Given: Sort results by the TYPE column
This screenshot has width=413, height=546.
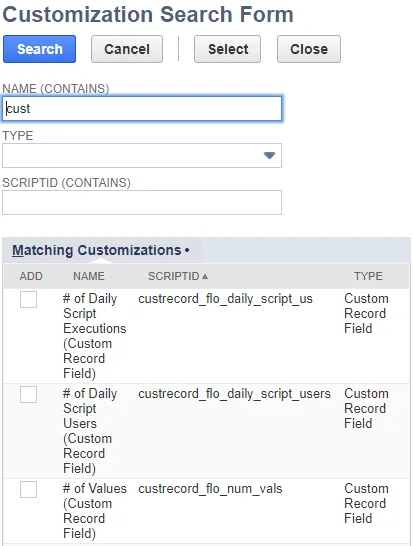Looking at the screenshot, I should 368,276.
